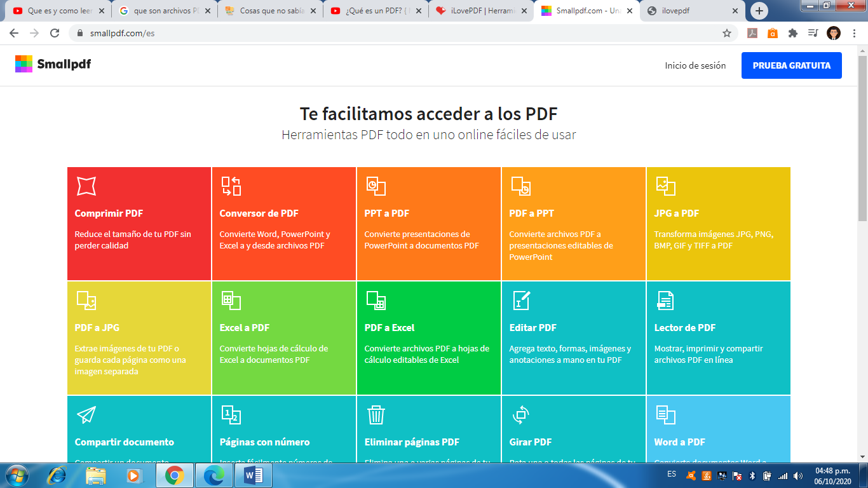
Task: Click the PRUEBA GRATUITA button
Action: click(x=791, y=65)
